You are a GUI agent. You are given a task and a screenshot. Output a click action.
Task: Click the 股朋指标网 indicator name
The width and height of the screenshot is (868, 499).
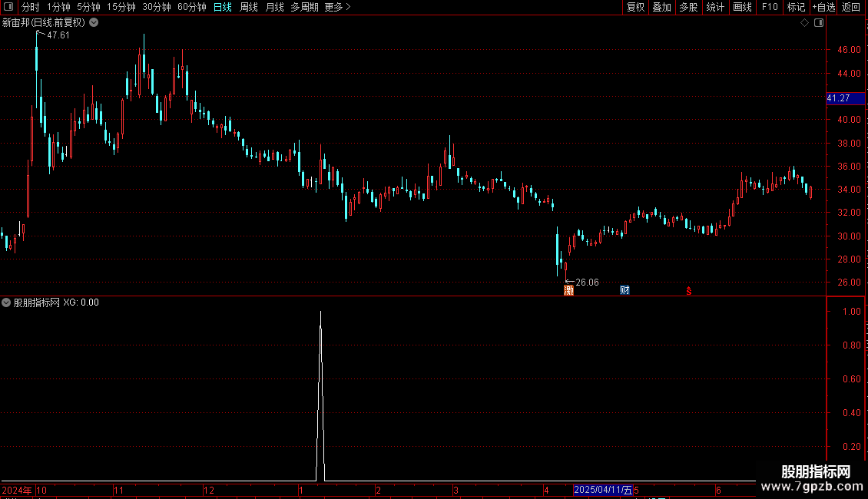(x=37, y=302)
